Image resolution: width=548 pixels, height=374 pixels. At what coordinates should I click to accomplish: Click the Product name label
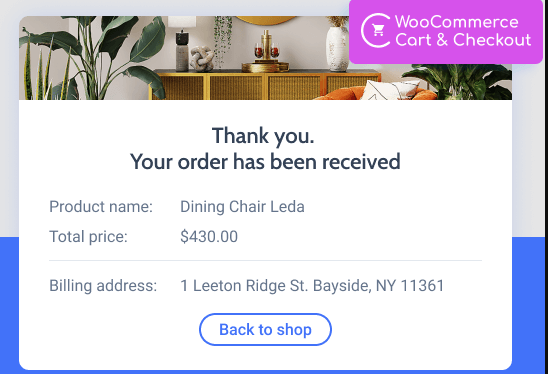(101, 207)
